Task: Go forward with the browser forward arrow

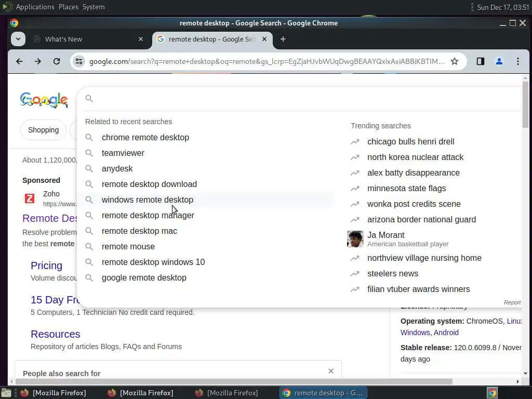Action: click(37, 61)
